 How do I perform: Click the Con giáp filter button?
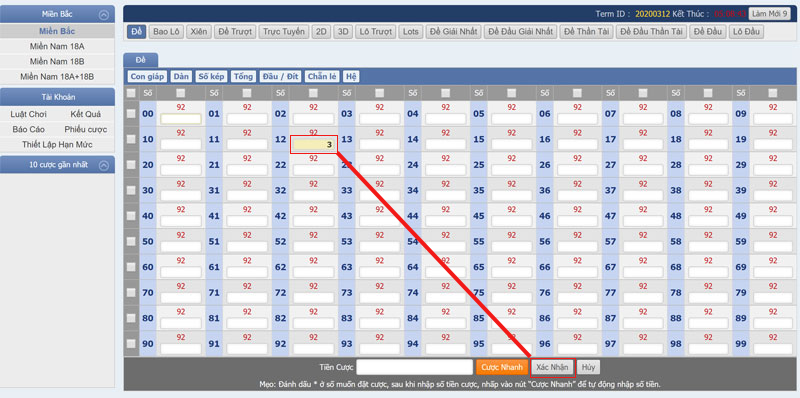[147, 77]
